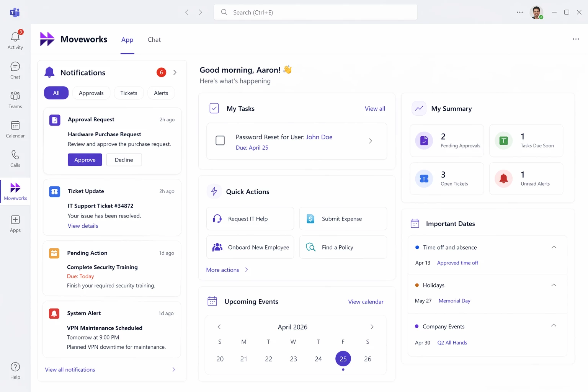Click the Quick Actions lightning icon
588x392 pixels.
point(214,191)
